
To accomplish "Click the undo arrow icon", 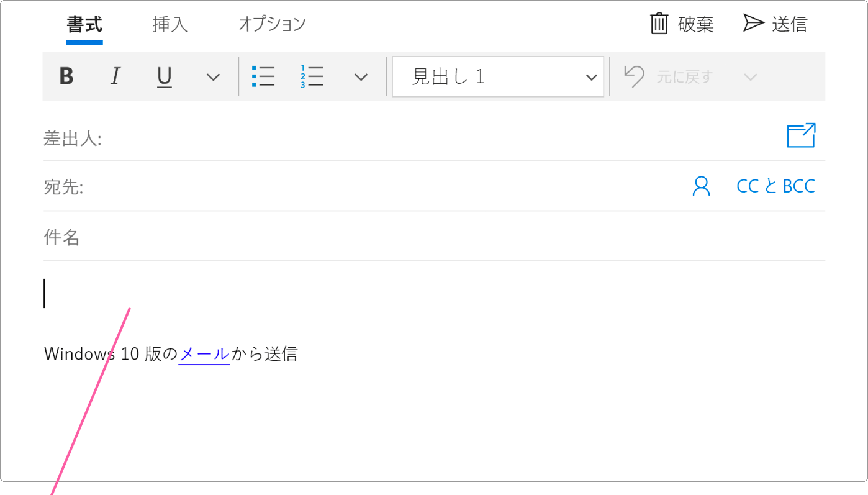I will coord(634,77).
